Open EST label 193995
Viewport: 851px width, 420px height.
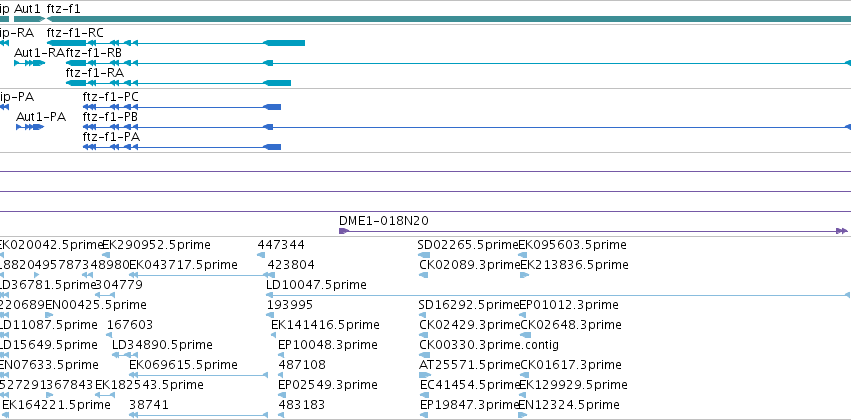point(290,306)
